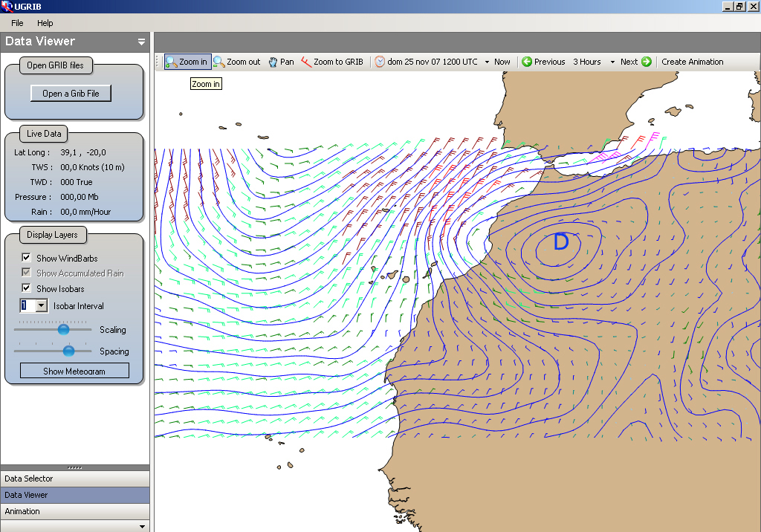Advance with the green Next arrow
Screen dimensions: 761x532
(646, 62)
